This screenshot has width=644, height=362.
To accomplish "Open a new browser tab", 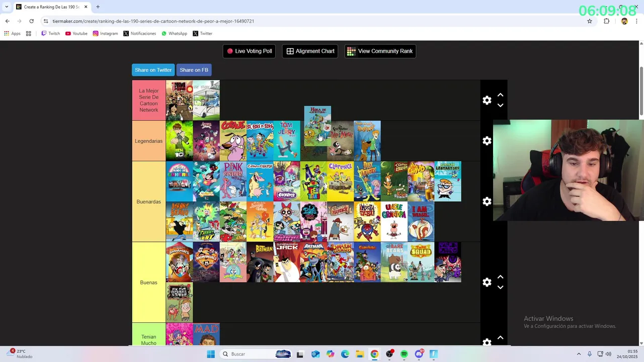I will pyautogui.click(x=98, y=7).
